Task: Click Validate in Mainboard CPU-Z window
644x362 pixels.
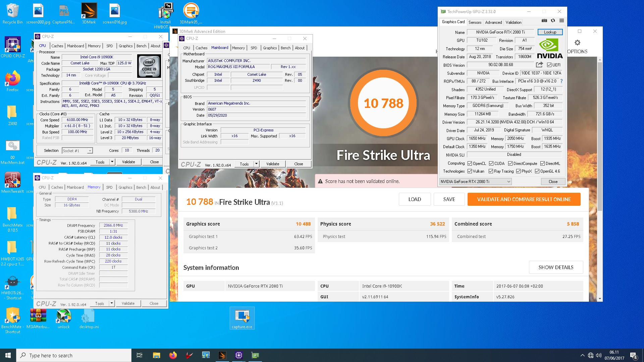Action: pyautogui.click(x=273, y=164)
